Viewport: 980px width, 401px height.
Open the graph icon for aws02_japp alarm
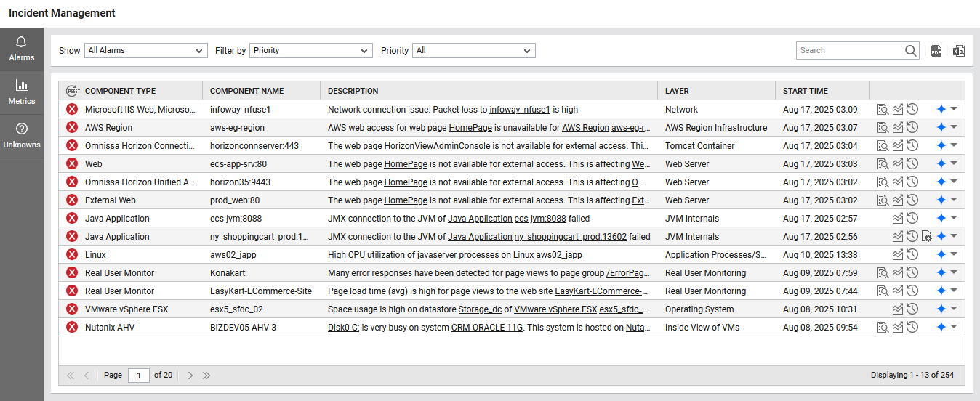pyautogui.click(x=898, y=255)
